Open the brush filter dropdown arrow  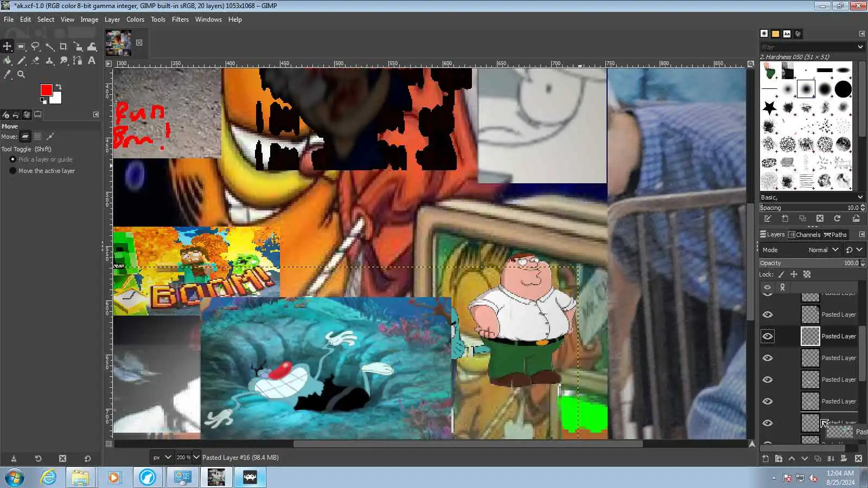point(860,47)
